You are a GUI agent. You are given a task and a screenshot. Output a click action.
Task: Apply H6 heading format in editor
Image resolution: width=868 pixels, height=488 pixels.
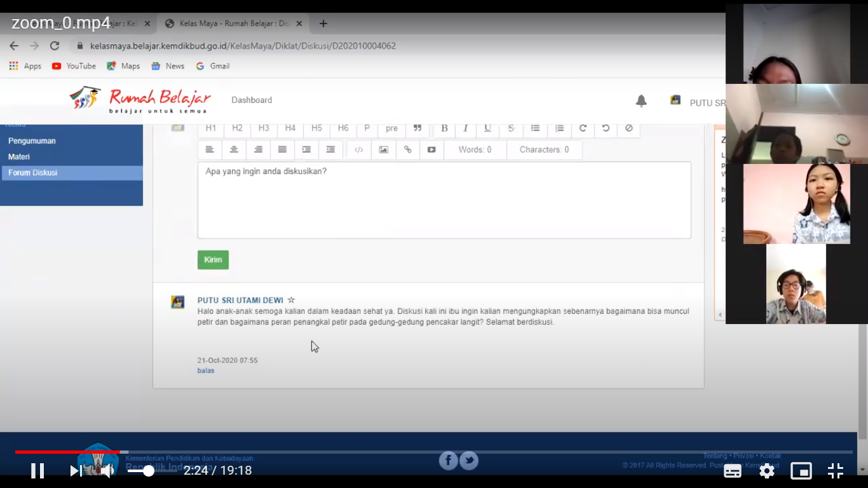[343, 128]
